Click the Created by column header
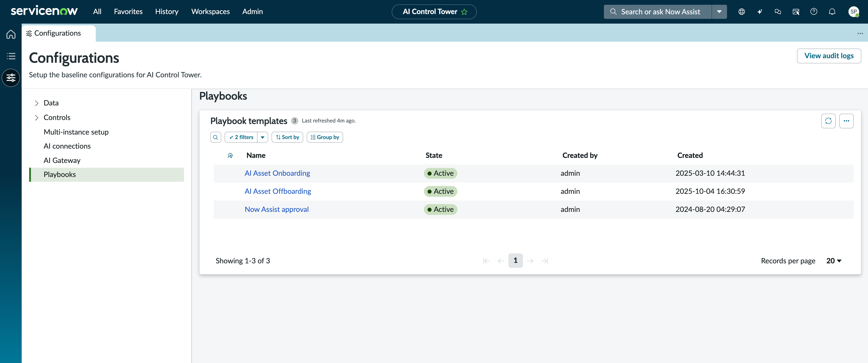 coord(580,156)
